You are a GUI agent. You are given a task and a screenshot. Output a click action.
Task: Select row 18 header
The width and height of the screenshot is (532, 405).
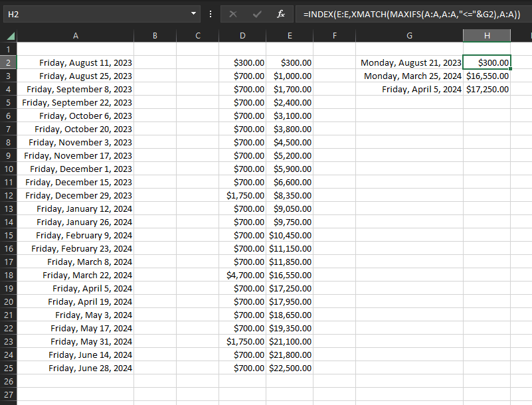(9, 276)
